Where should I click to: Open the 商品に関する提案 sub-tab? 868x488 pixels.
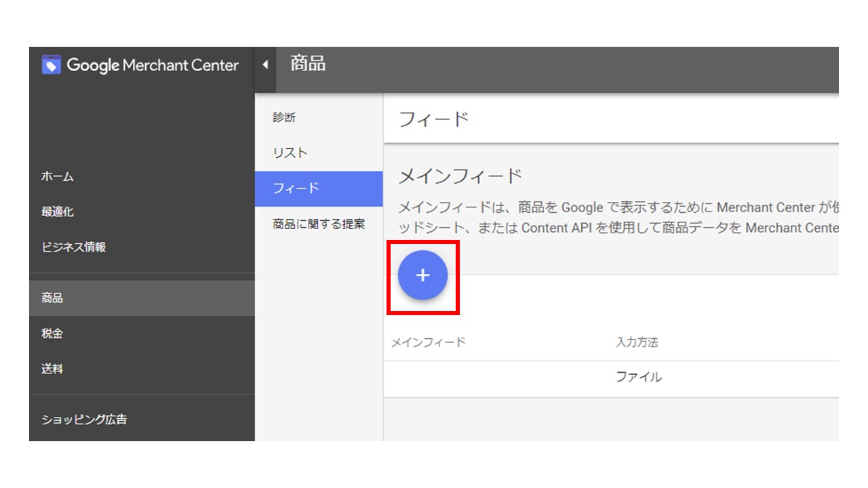coord(319,224)
